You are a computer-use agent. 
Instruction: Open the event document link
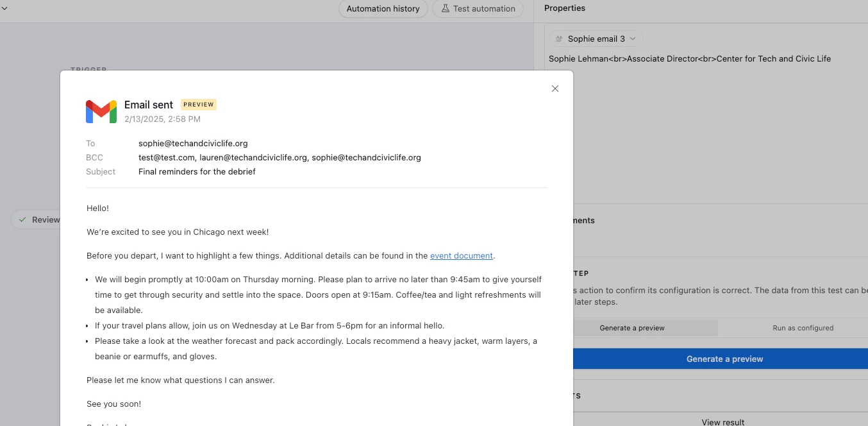(x=462, y=255)
